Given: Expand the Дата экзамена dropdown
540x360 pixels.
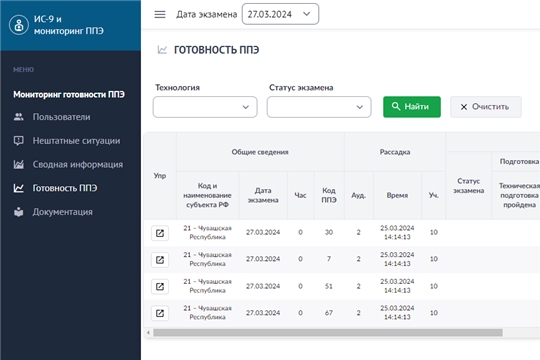Looking at the screenshot, I should 280,14.
